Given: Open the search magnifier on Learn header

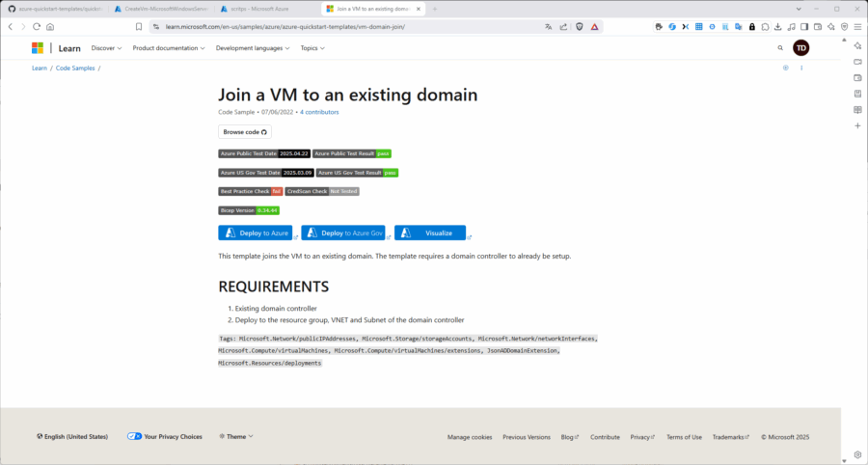Looking at the screenshot, I should 780,48.
